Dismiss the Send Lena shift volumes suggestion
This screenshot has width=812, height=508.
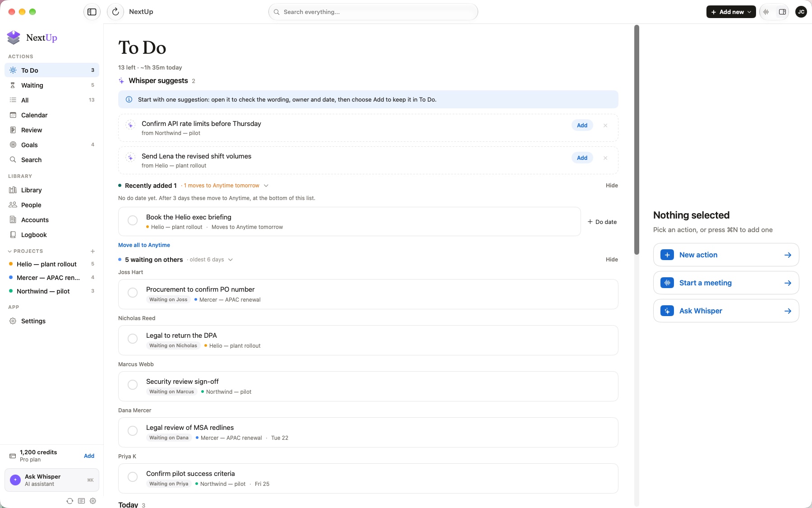605,158
